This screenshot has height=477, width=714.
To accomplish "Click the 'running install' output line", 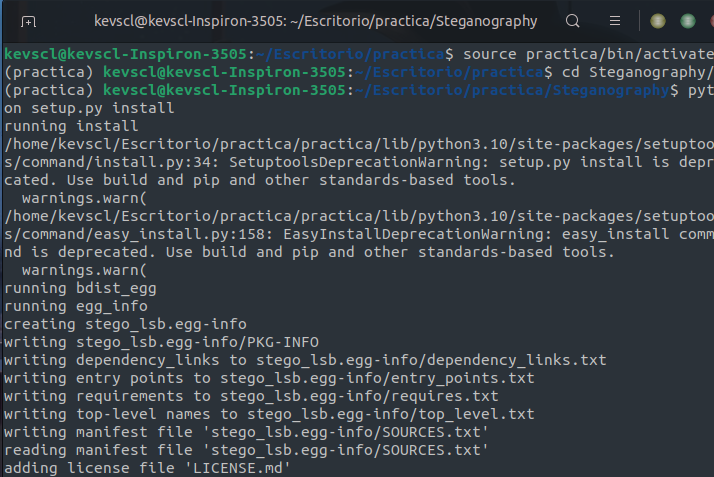I will pyautogui.click(x=71, y=126).
